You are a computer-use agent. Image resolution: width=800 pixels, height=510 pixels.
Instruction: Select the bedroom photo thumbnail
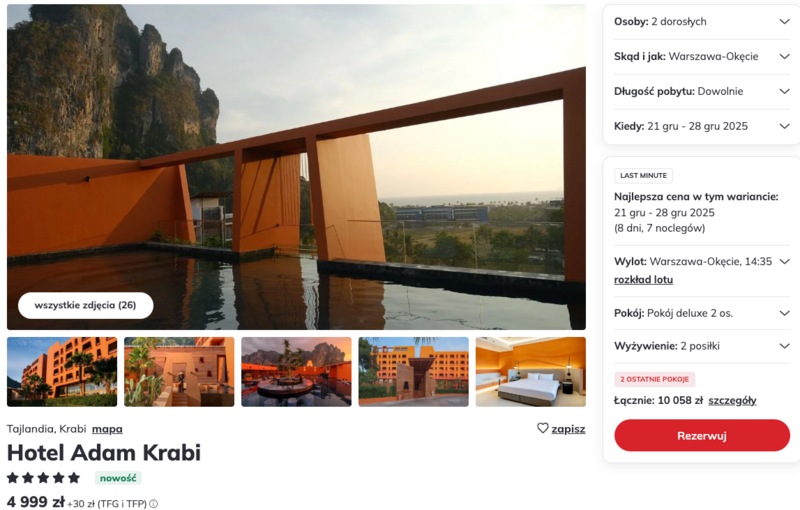pyautogui.click(x=531, y=372)
